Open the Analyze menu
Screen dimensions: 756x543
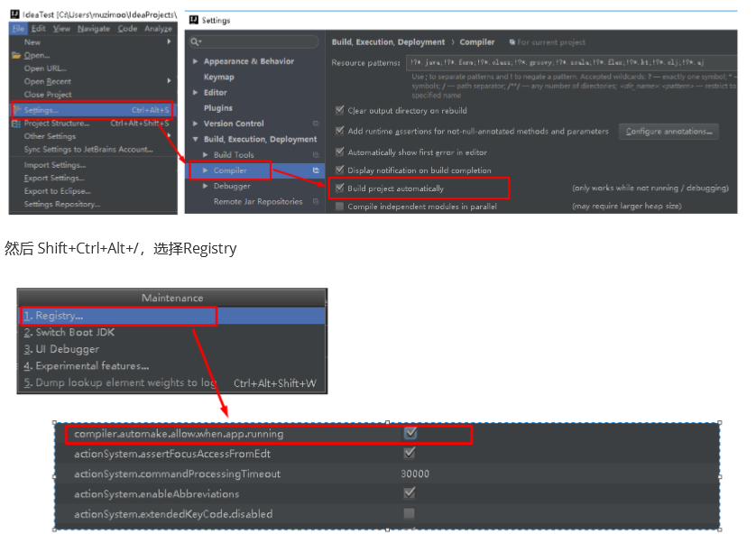[158, 29]
